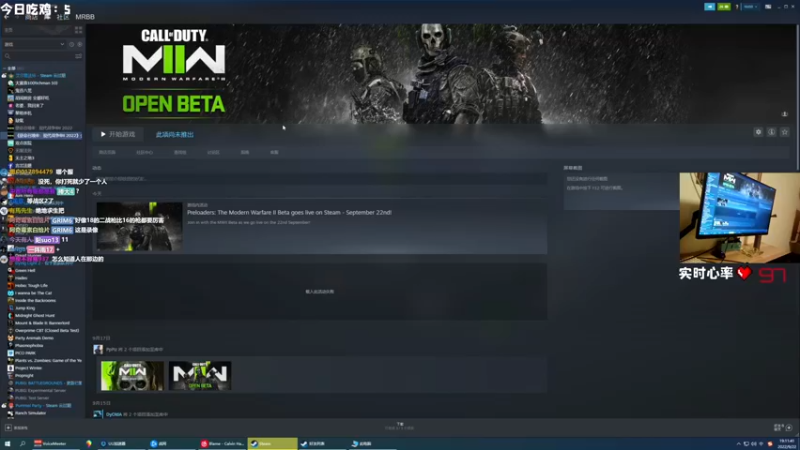Select Propnight in the library

click(x=24, y=376)
